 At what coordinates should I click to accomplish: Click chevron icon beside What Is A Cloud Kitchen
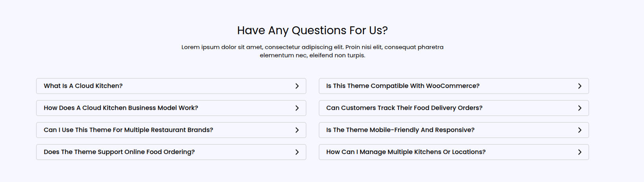click(x=297, y=86)
